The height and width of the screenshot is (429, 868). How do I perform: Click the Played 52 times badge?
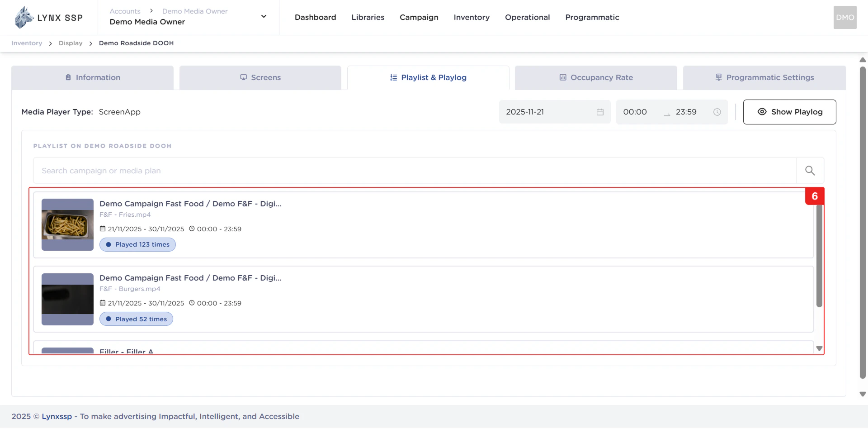click(x=136, y=319)
